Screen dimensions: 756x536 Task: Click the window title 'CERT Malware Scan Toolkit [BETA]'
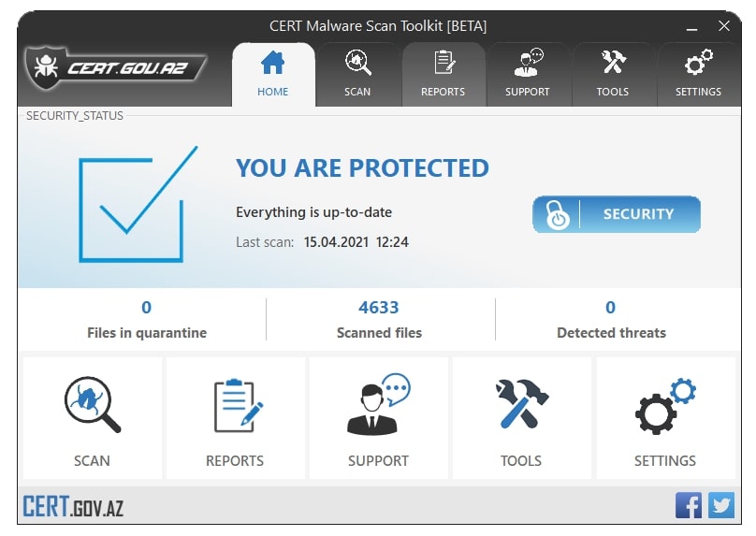pos(378,26)
